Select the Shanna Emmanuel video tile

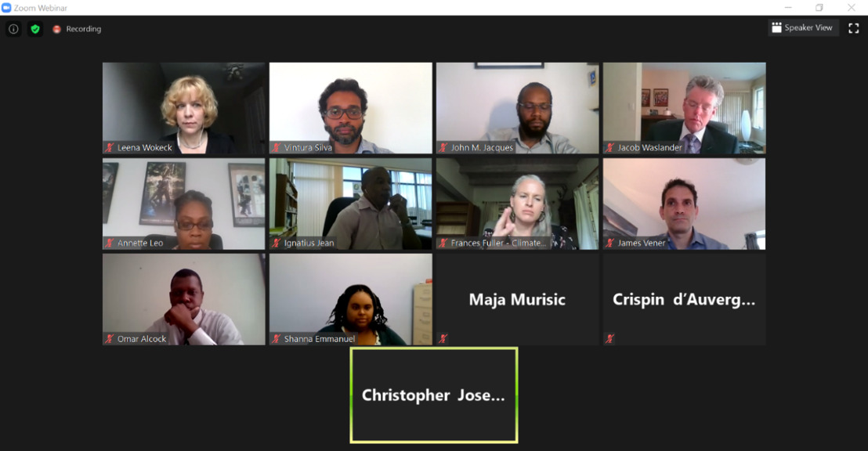pyautogui.click(x=350, y=299)
